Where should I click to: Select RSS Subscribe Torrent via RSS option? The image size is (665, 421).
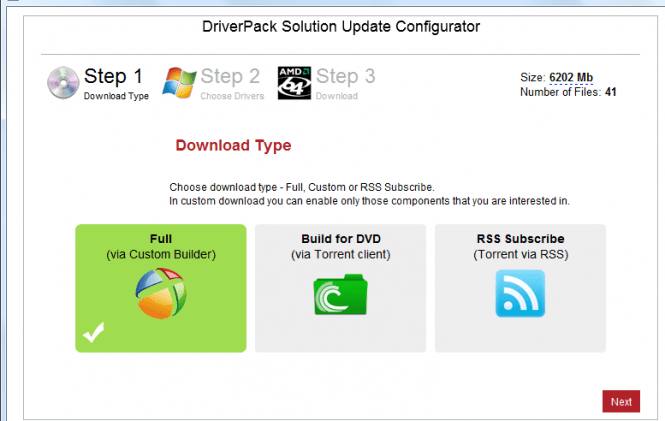(520, 288)
